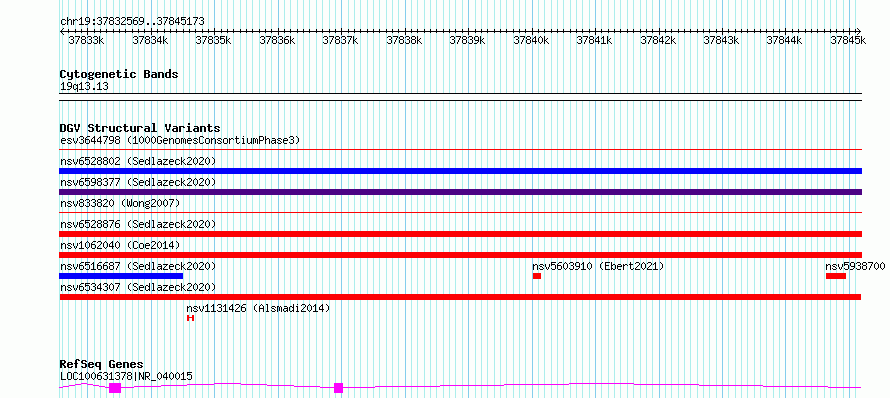Click the second magenta exon box near 37837k

click(338, 388)
